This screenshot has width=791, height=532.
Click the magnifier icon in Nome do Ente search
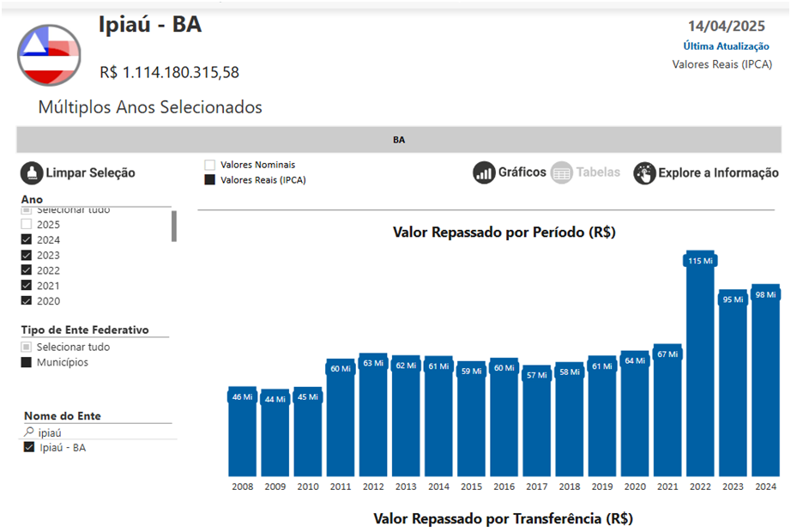(29, 432)
